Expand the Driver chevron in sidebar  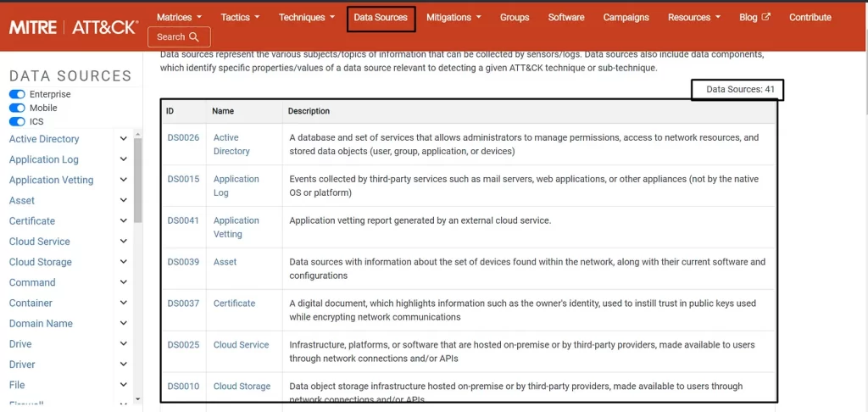coord(124,364)
